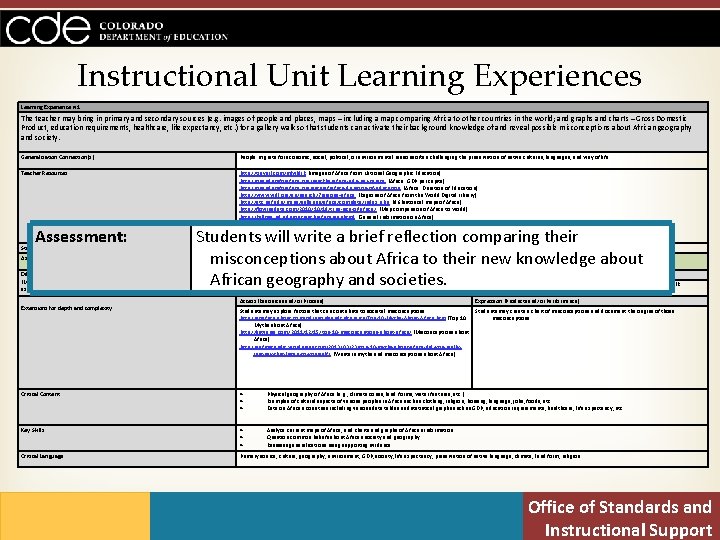Image resolution: width=720 pixels, height=540 pixels.
Task: Click the 'Instructional Unit Learning Experiences' title
Action: [359, 76]
